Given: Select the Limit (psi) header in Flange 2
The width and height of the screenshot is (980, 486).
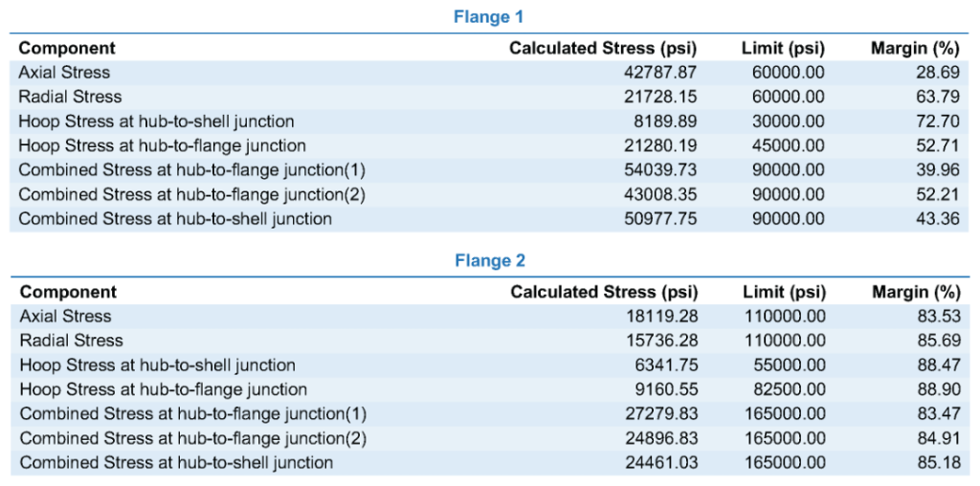Looking at the screenshot, I should [x=785, y=292].
